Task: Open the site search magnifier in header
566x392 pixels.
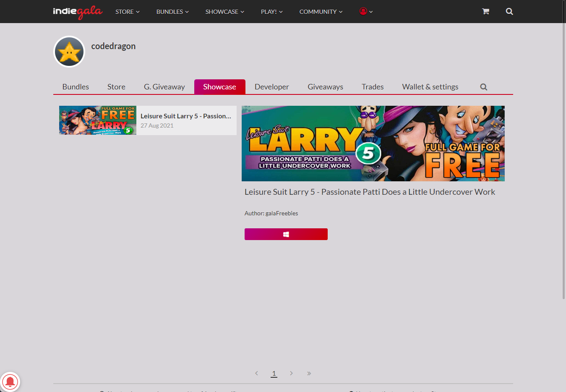Action: 509,11
